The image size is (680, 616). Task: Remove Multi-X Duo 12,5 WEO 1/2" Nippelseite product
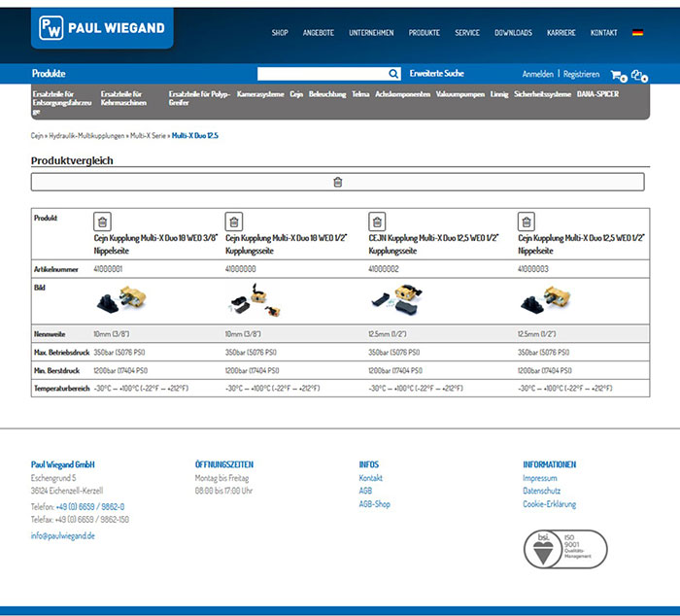[x=527, y=222]
